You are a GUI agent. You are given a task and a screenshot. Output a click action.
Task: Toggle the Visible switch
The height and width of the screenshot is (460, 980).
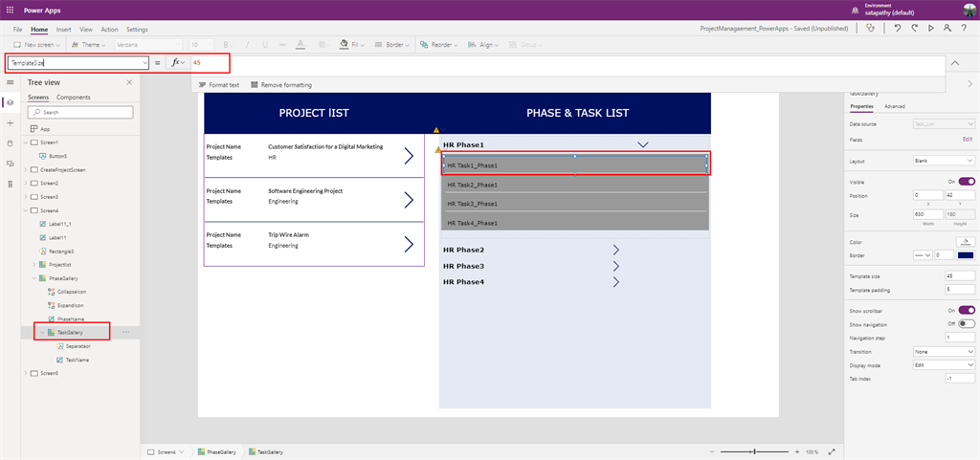click(x=967, y=181)
